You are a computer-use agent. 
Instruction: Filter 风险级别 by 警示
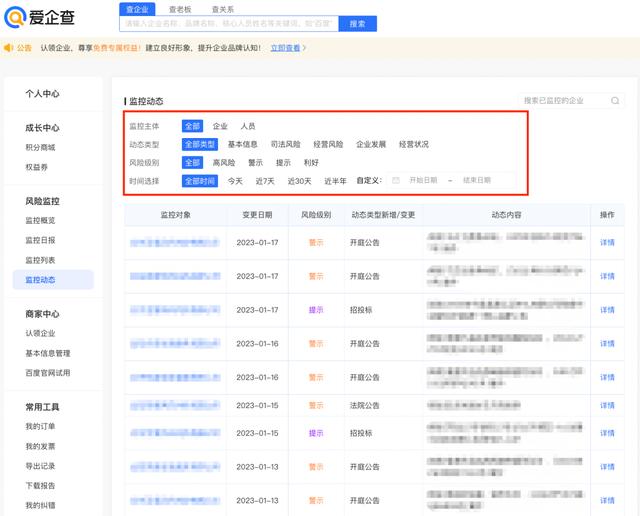coord(256,162)
